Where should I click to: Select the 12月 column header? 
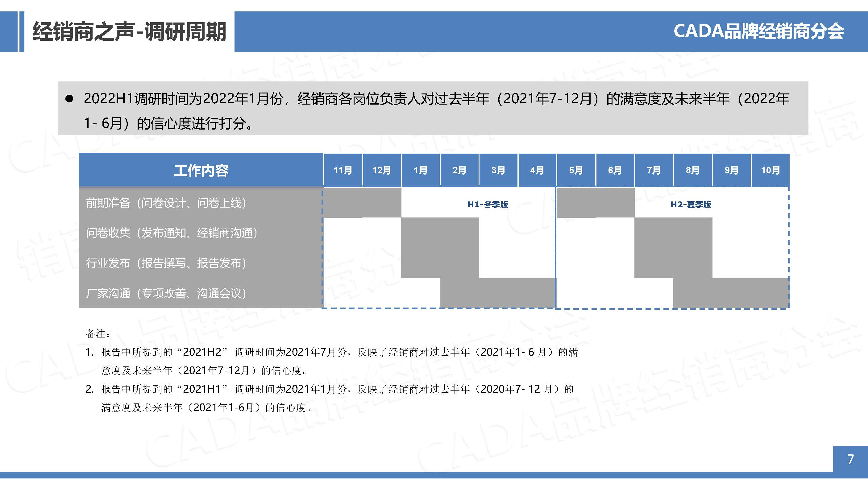coord(381,170)
